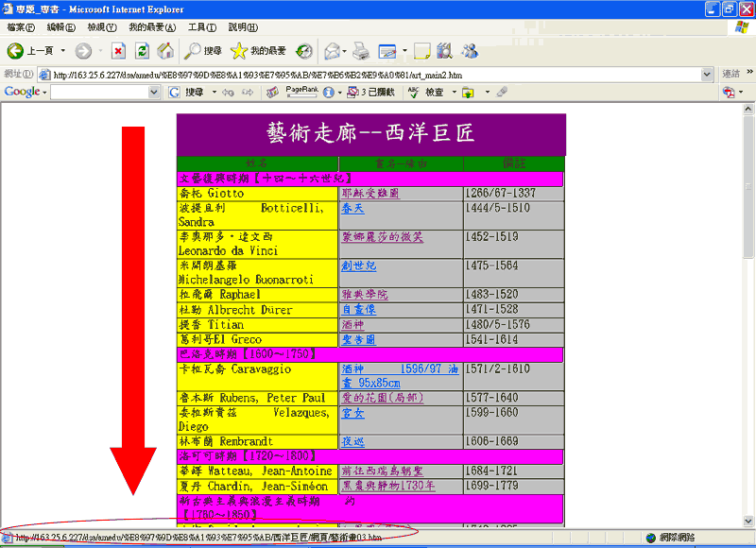The image size is (756, 548).
Task: Open the 創世紀 painting link
Action: coord(358,266)
